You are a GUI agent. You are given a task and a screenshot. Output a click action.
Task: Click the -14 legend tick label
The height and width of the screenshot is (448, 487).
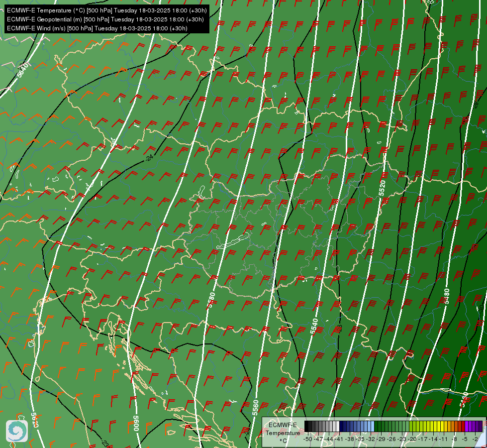click(x=433, y=439)
